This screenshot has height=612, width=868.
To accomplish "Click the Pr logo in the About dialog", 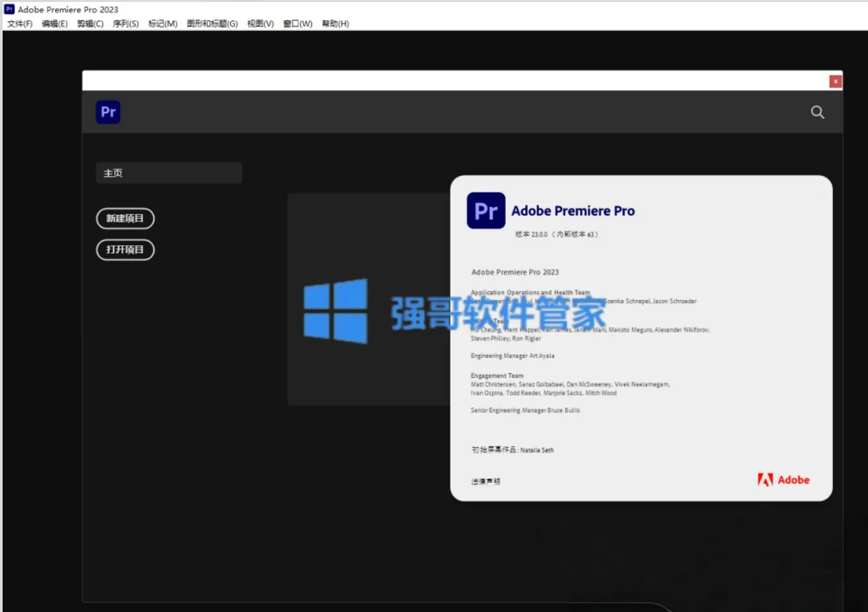I will point(486,210).
